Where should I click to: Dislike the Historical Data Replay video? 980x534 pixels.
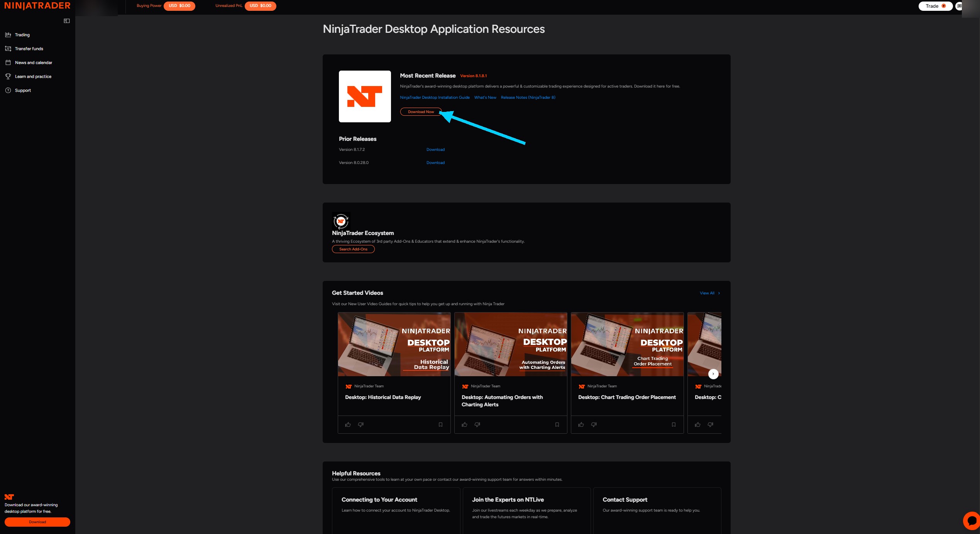pyautogui.click(x=361, y=424)
